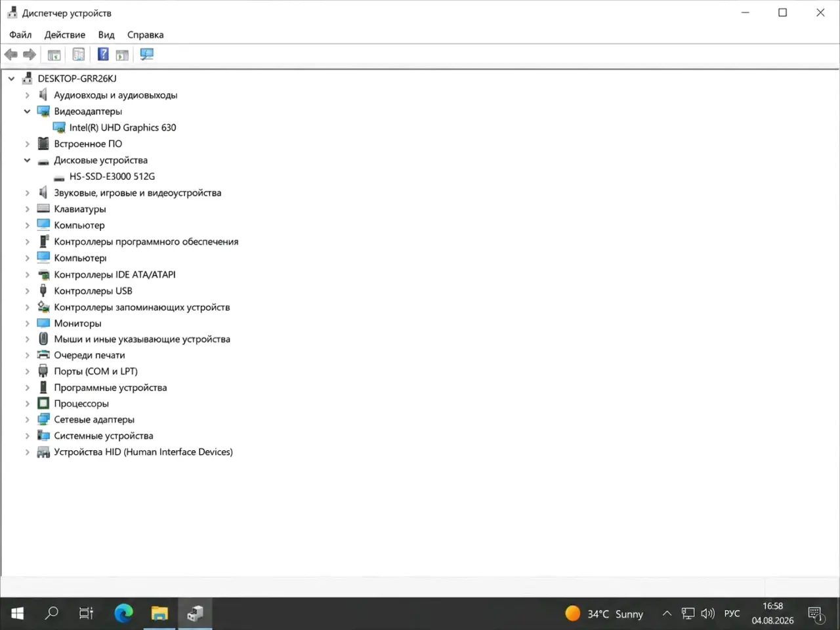840x630 pixels.
Task: Expand the Сетевые адаптеры arrow
Action: pyautogui.click(x=27, y=420)
